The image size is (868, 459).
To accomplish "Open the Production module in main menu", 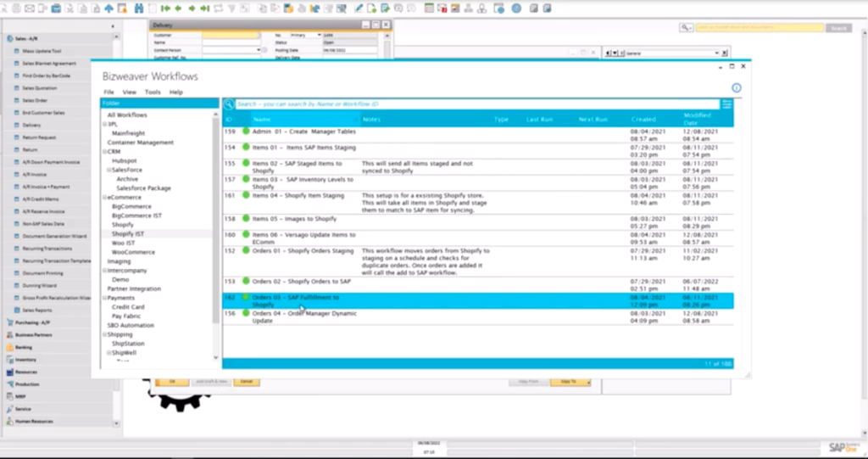I will point(26,383).
